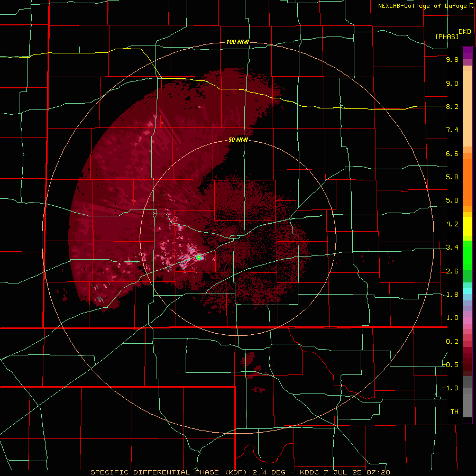Click the 100 NMI range ring label
This screenshot has width=476, height=476.
(x=237, y=42)
